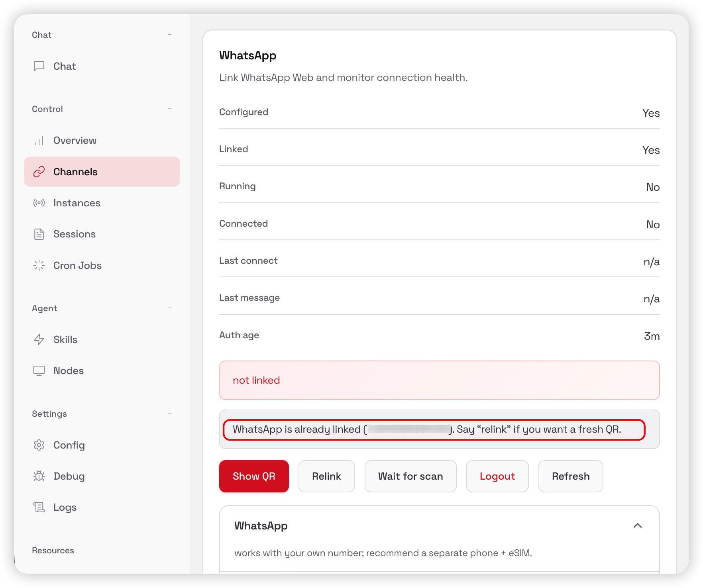The width and height of the screenshot is (703, 588).
Task: Click the Show QR button
Action: [x=254, y=476]
